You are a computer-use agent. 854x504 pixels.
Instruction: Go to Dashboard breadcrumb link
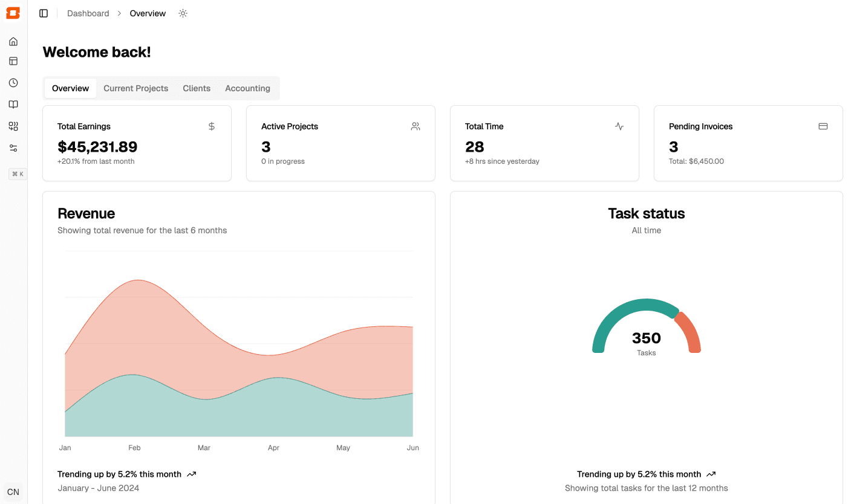[88, 13]
